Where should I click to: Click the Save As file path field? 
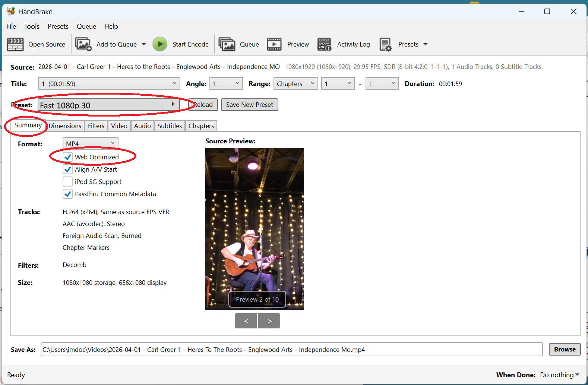tap(291, 349)
